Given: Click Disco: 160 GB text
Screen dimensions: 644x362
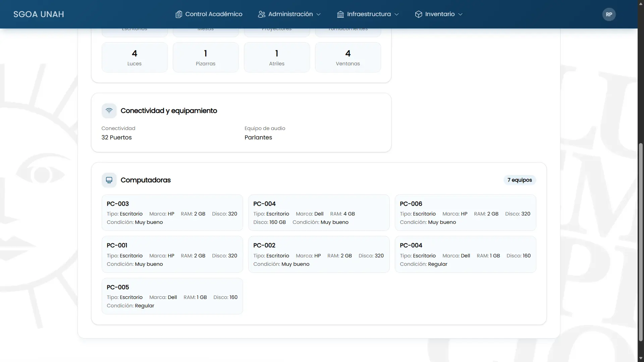Looking at the screenshot, I should coord(270,222).
